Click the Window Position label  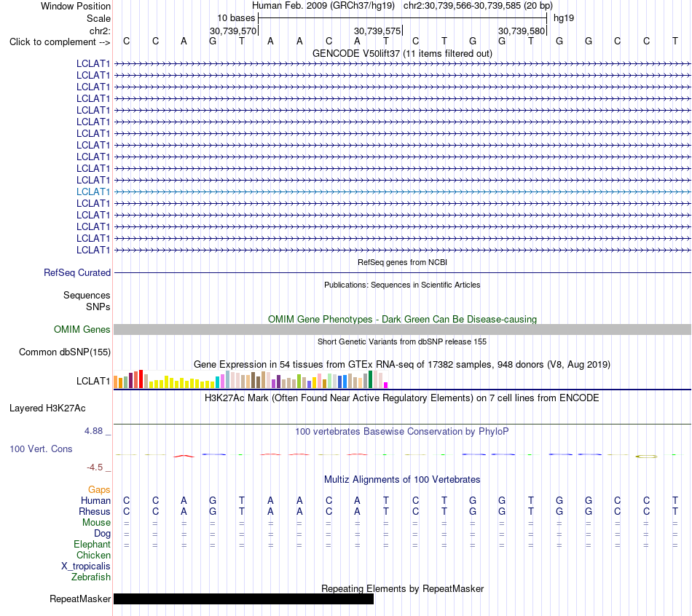tap(76, 6)
